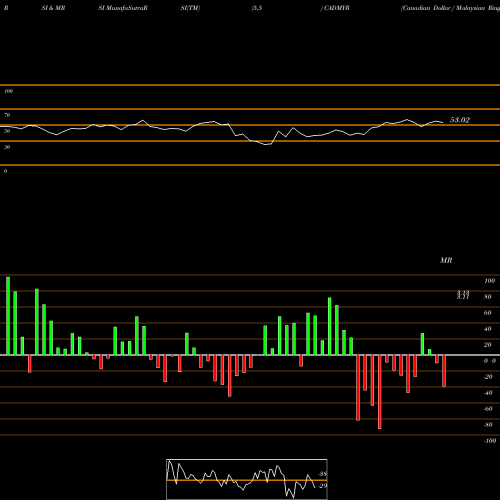Click the tallest green bar at far left
This screenshot has height=500, width=500.
(x=8, y=316)
